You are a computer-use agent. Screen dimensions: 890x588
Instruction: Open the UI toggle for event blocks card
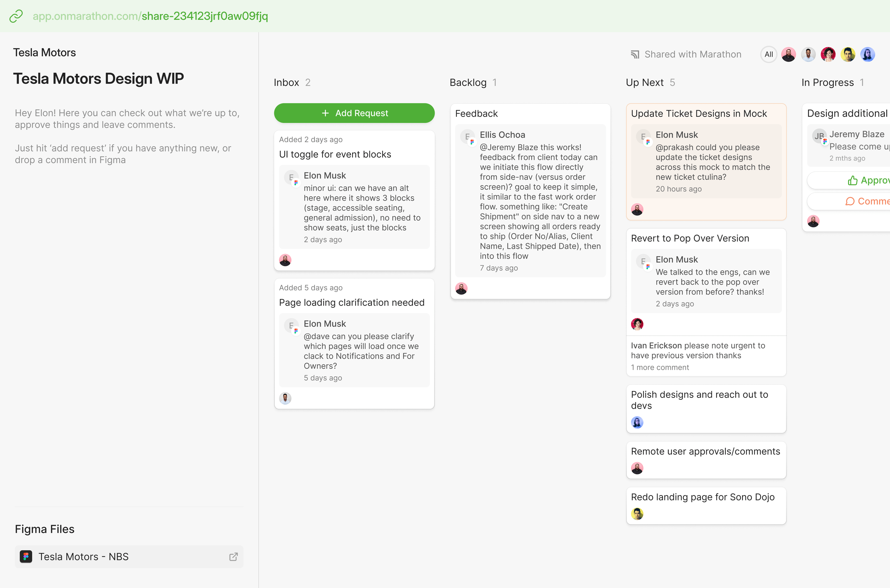click(x=335, y=155)
